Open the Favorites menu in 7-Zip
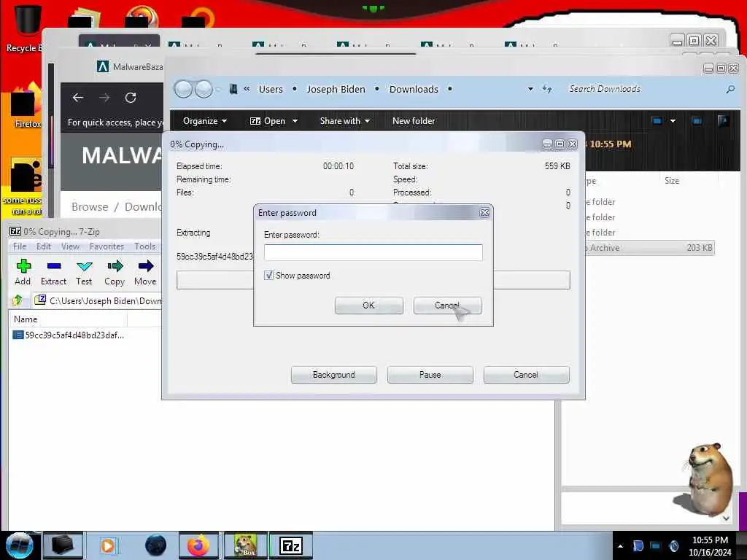The image size is (747, 560). (x=107, y=246)
